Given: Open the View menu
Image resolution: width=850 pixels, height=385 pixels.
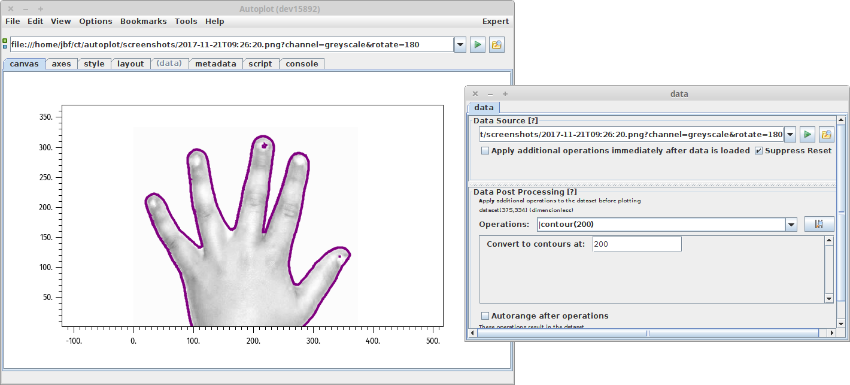Looking at the screenshot, I should (61, 22).
